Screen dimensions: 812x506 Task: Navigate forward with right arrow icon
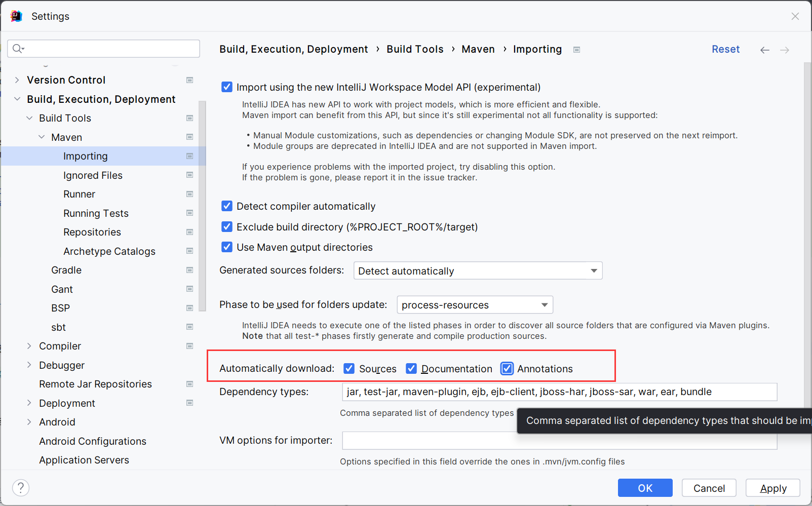pos(785,50)
